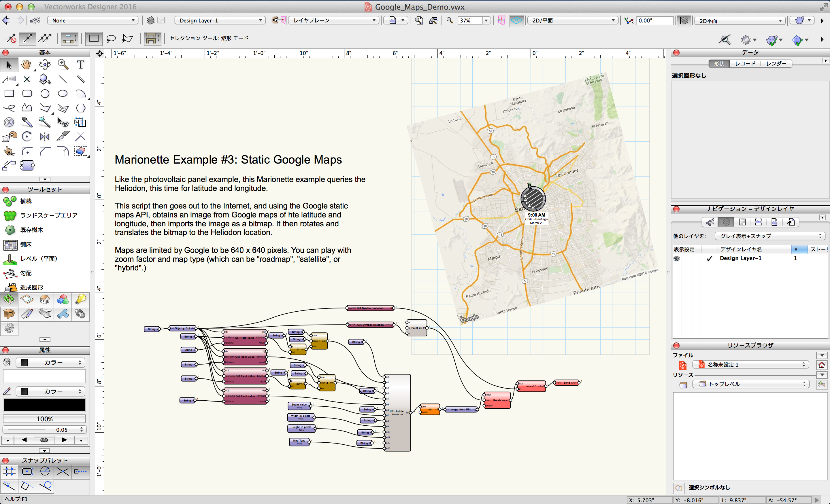This screenshot has height=504, width=830.
Task: Select the Flyover tool
Action: 44,64
